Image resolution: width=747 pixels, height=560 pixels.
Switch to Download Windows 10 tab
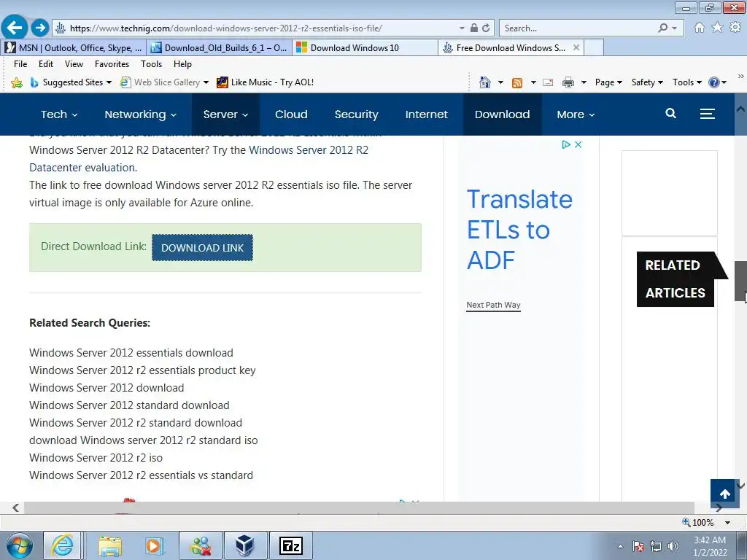click(x=365, y=47)
